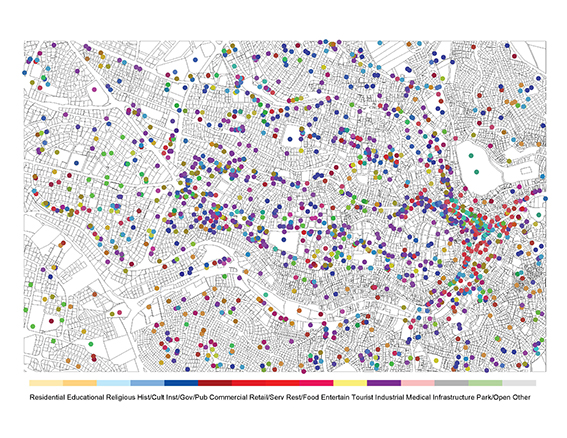
Task: Select the upper green dot in the lake area
Action: [x=471, y=156]
